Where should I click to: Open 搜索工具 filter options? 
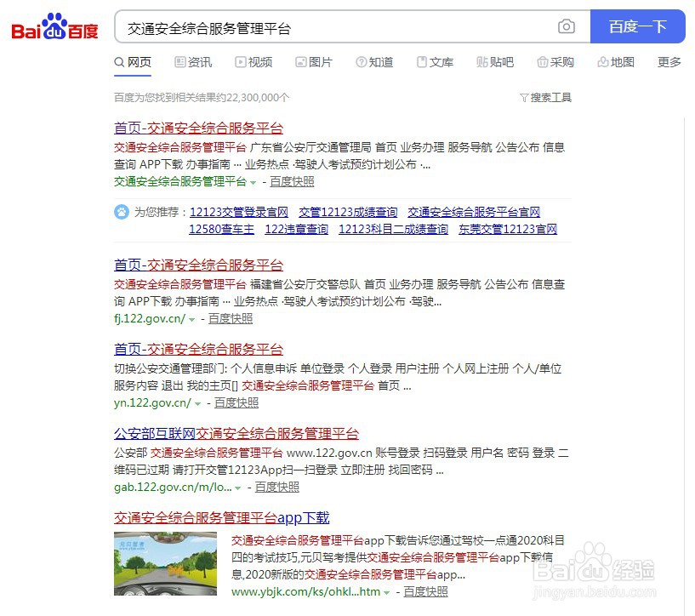(545, 98)
